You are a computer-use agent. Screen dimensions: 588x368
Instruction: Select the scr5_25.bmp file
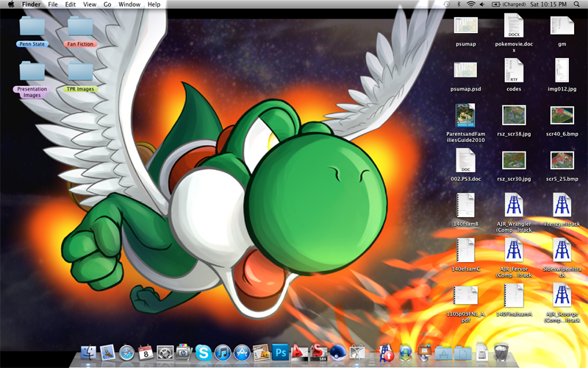pyautogui.click(x=562, y=166)
